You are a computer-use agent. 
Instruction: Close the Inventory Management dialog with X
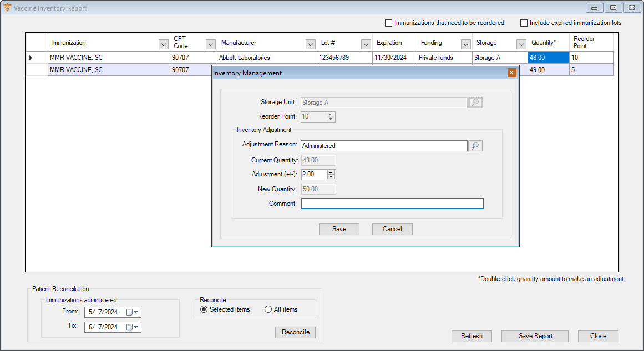pyautogui.click(x=511, y=73)
